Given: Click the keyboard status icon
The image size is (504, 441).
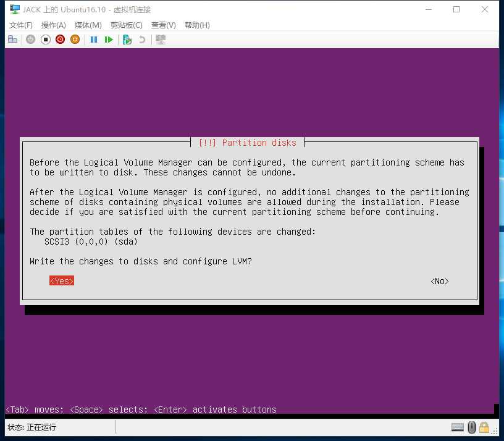Looking at the screenshot, I should point(458,427).
